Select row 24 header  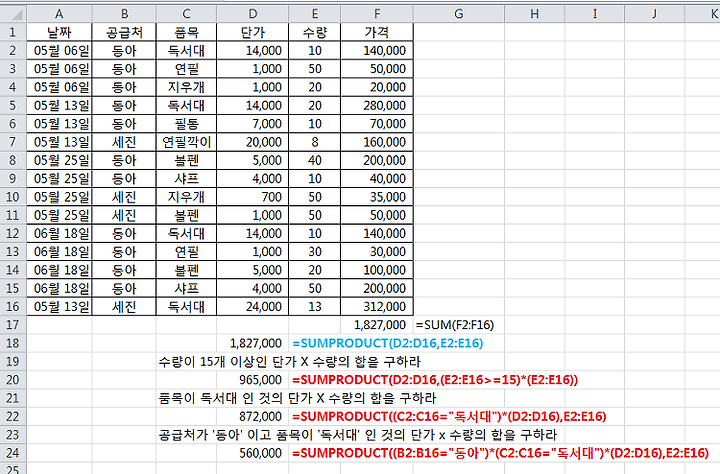pos(13,453)
